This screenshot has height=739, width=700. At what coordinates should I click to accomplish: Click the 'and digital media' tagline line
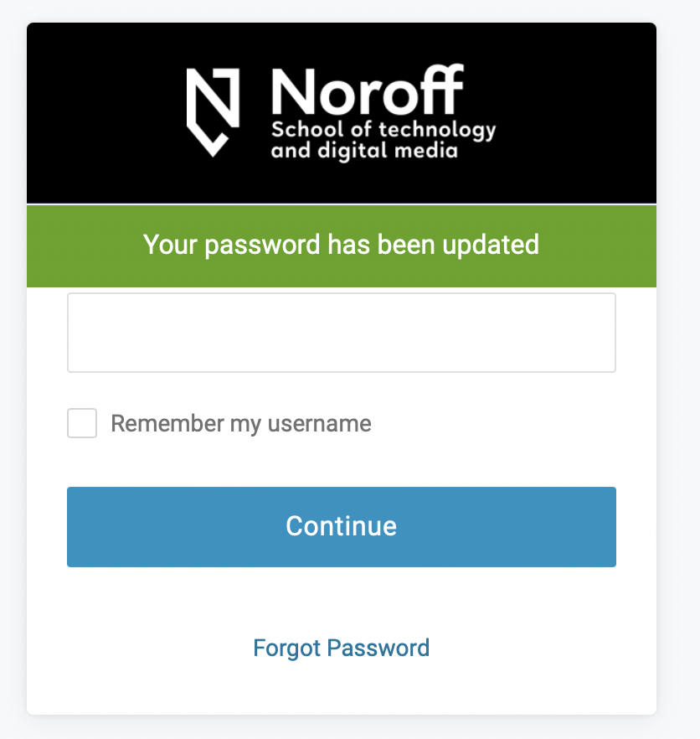364,152
